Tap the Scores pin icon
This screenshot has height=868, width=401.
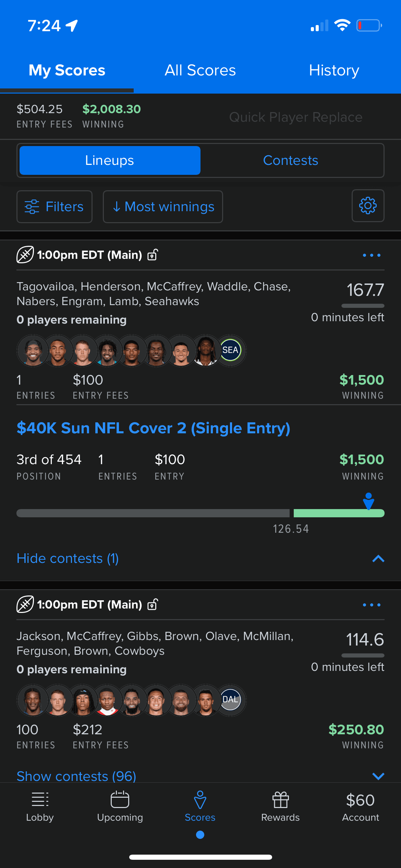pos(200,799)
